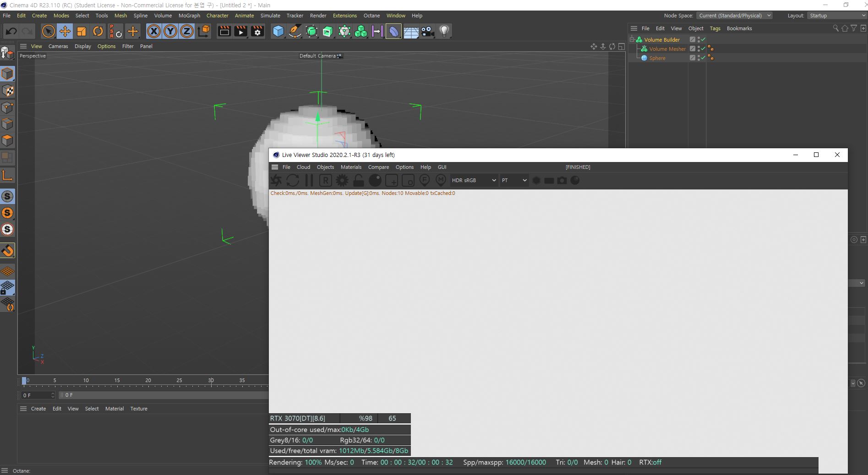This screenshot has width=868, height=475.
Task: Open the MoGraph Cloner icon
Action: point(344,31)
